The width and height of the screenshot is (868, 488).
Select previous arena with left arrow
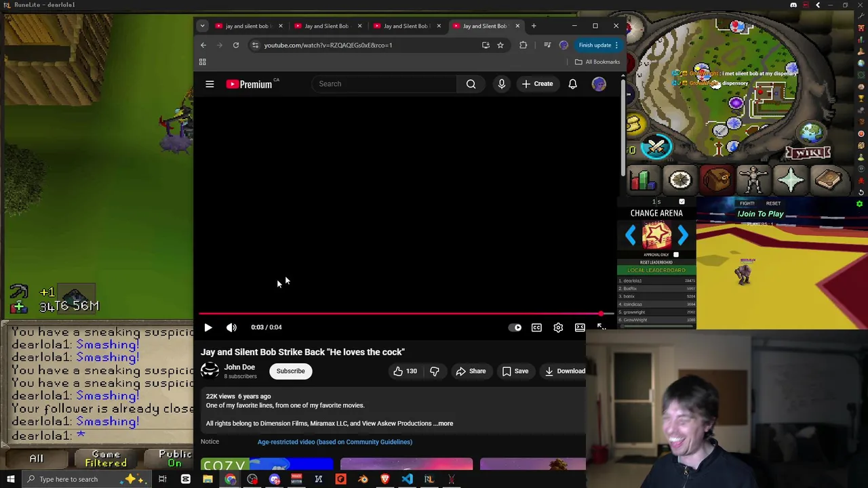tap(631, 235)
